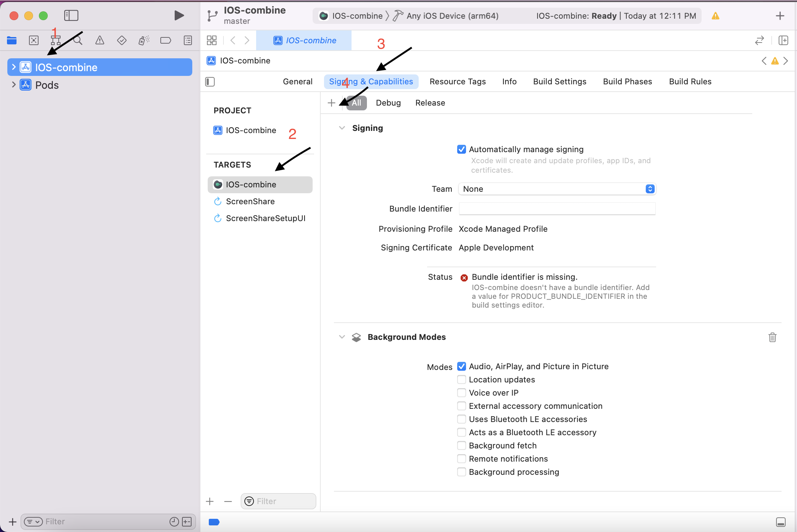This screenshot has width=797, height=532.
Task: Click the yellow warning icon in toolbar
Action: pos(716,16)
